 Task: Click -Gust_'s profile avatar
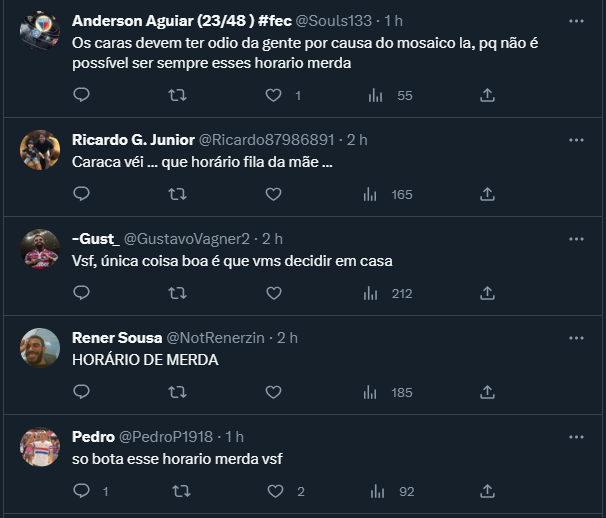tap(40, 249)
